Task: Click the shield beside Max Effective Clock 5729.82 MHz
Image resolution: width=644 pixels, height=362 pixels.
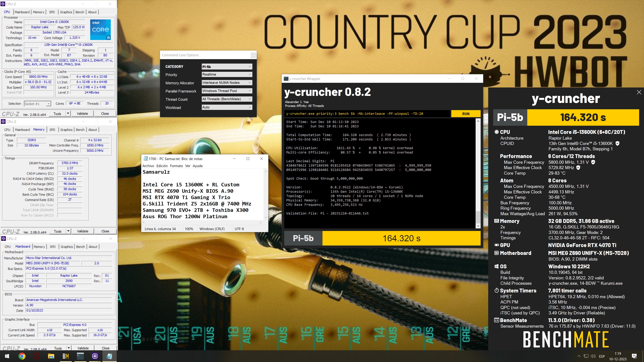Action: (x=578, y=168)
